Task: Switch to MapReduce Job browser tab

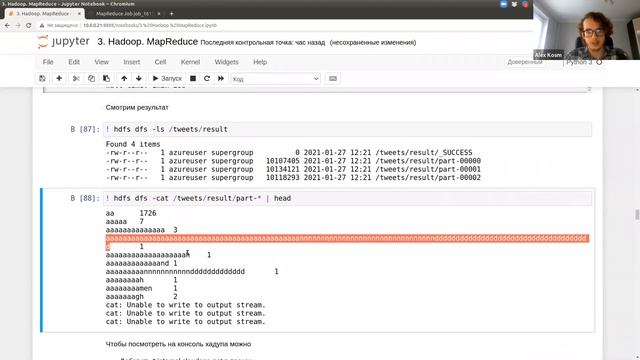Action: click(123, 13)
